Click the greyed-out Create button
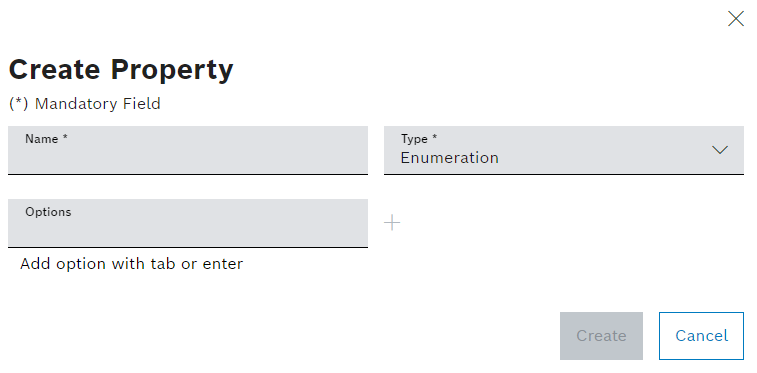757x373 pixels. pyautogui.click(x=601, y=336)
